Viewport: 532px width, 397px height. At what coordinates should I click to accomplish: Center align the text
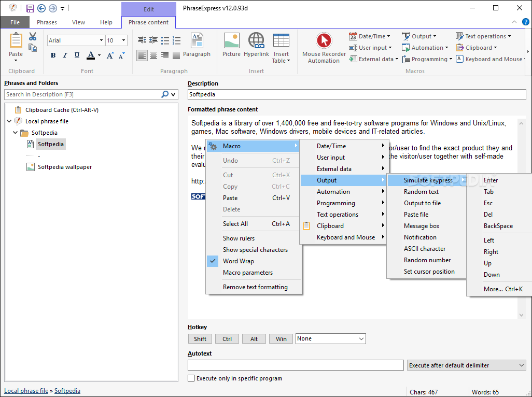153,55
